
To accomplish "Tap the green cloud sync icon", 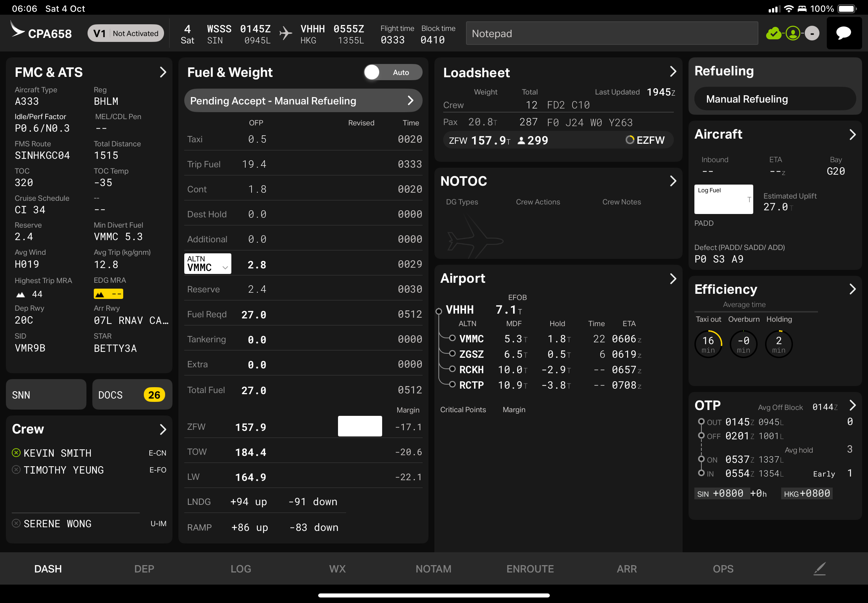I will 773,33.
